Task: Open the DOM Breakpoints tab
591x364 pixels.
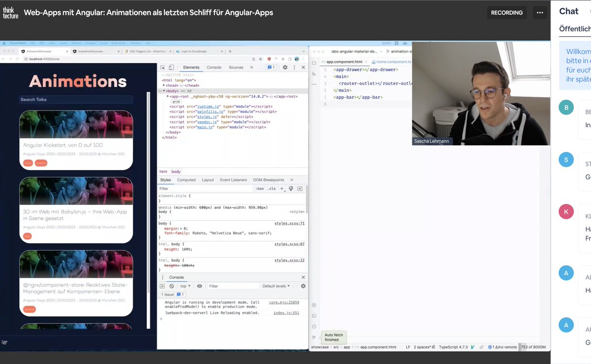Action: coord(268,180)
